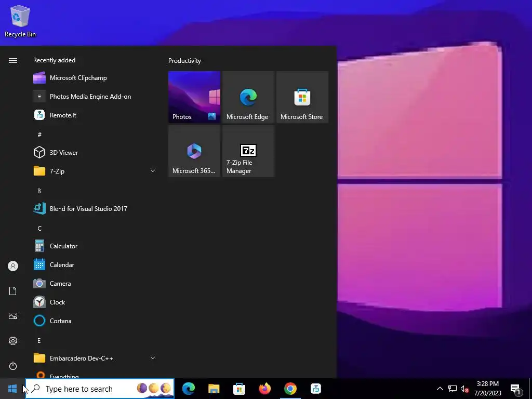Click the 'Recently added' heading
This screenshot has width=532, height=399.
pyautogui.click(x=54, y=60)
